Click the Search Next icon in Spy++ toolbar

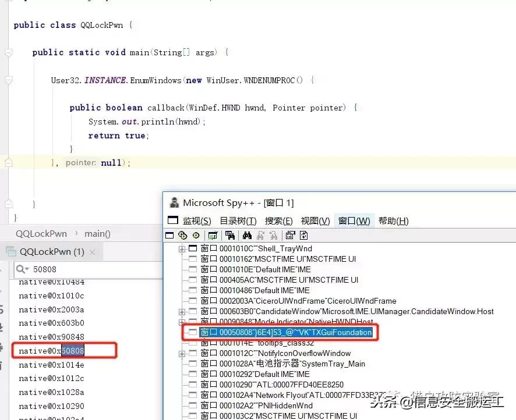click(x=260, y=235)
